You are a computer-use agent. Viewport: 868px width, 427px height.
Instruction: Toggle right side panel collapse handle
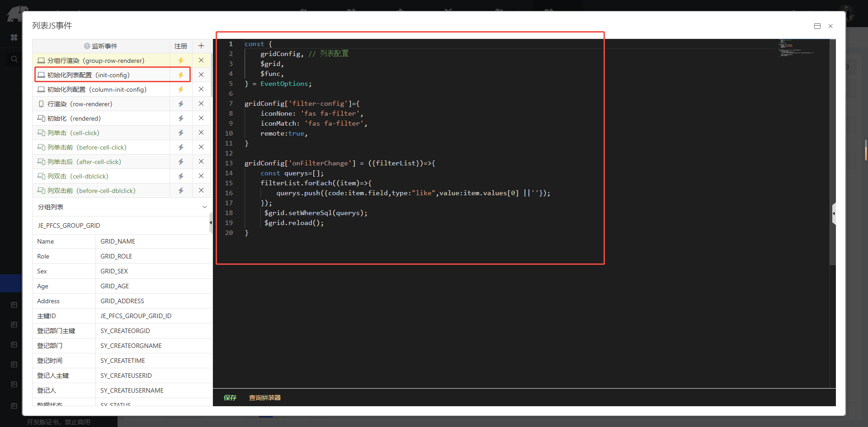coord(834,213)
